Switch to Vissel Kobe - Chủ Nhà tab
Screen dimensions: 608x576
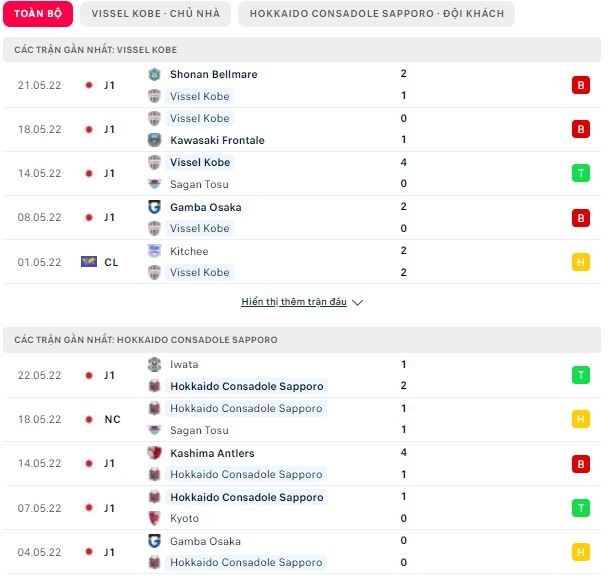[x=155, y=14]
